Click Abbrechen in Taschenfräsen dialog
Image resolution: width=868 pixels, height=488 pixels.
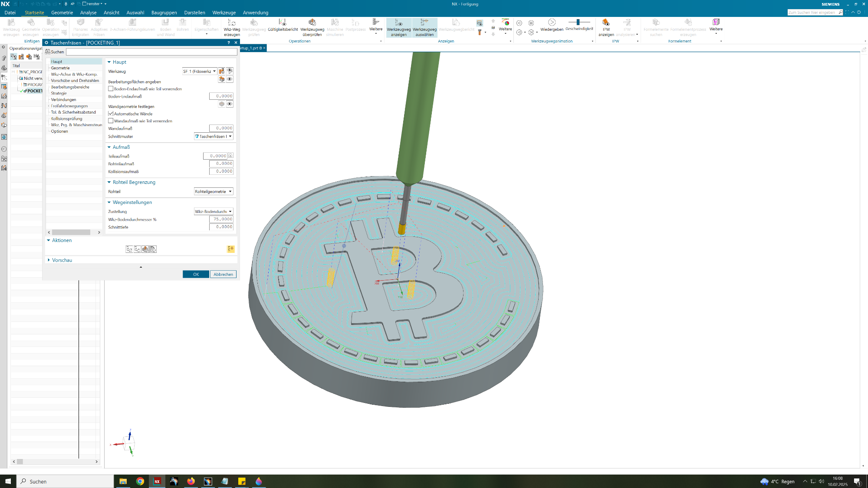(223, 274)
